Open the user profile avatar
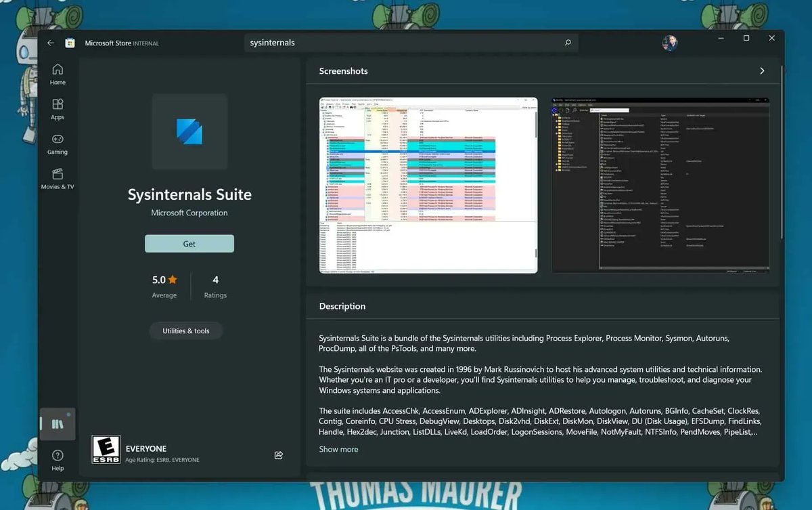This screenshot has height=510, width=812. pos(670,43)
